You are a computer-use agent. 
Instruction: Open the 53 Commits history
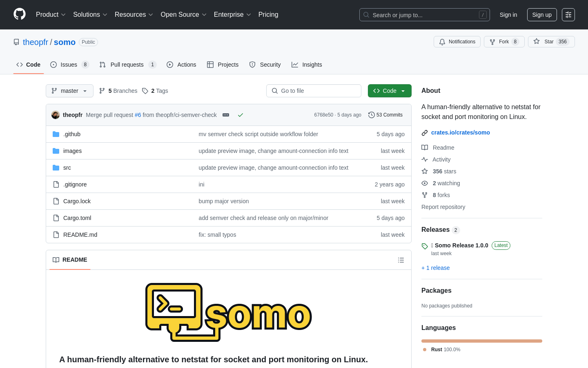tap(385, 115)
